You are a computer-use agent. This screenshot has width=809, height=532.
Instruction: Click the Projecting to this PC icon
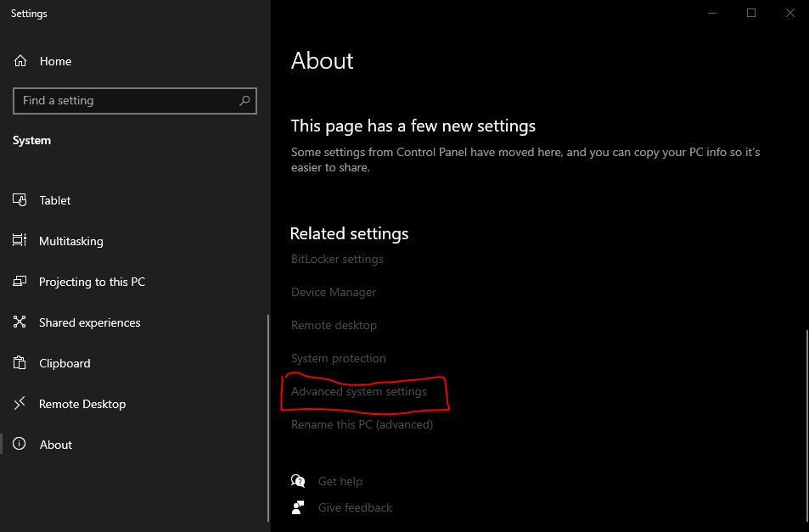20,282
